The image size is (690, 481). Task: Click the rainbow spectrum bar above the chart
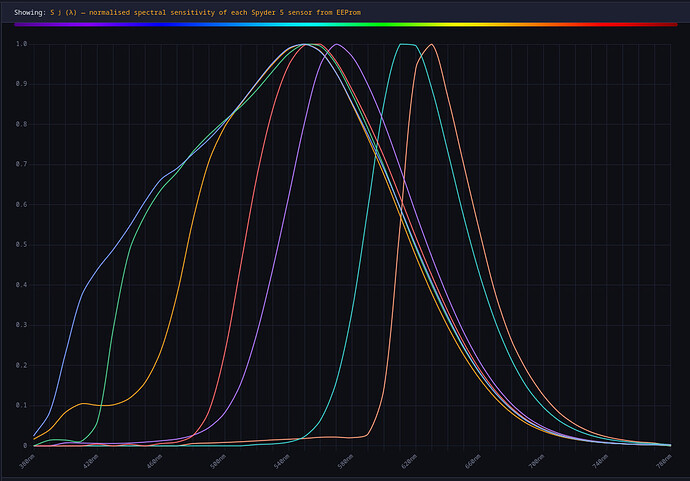345,25
